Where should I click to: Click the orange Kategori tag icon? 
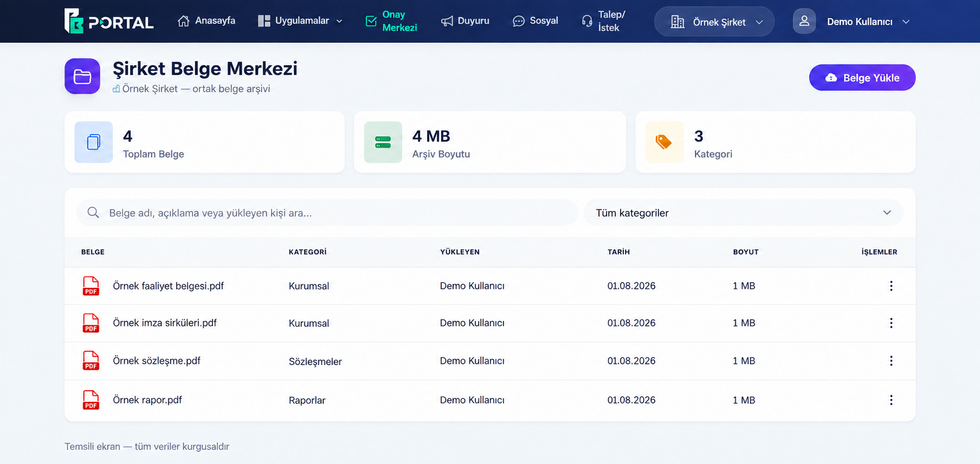tap(664, 142)
